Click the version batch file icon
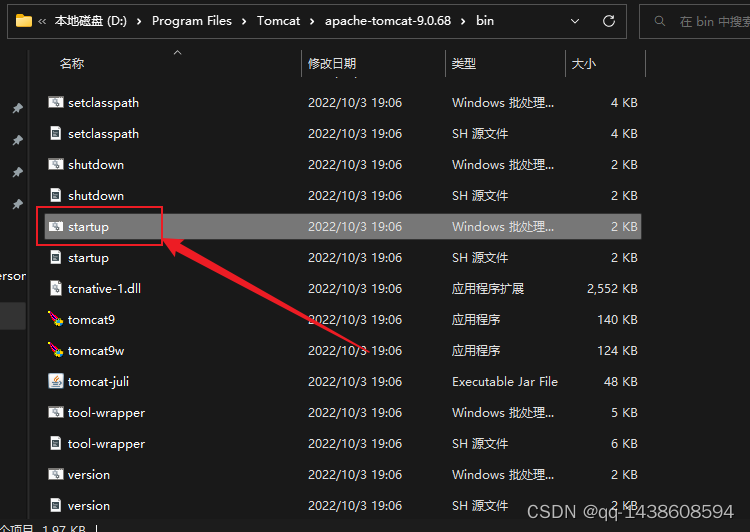This screenshot has height=532, width=750. tap(55, 474)
